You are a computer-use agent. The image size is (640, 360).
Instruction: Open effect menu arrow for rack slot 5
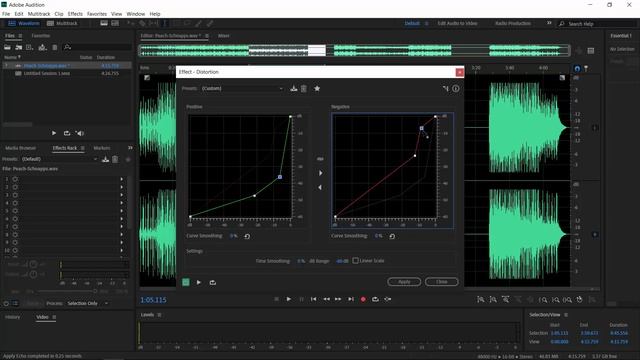pyautogui.click(x=122, y=211)
